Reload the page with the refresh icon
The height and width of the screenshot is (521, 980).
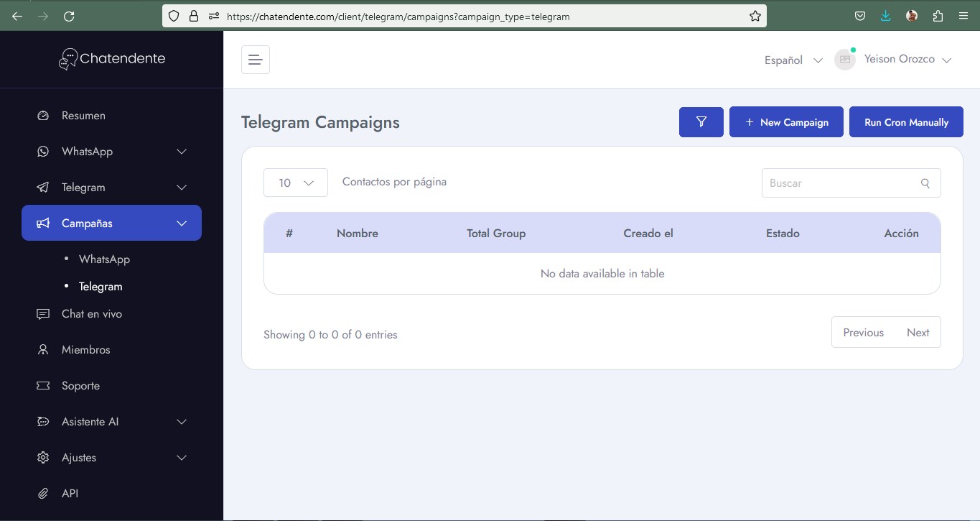click(69, 16)
